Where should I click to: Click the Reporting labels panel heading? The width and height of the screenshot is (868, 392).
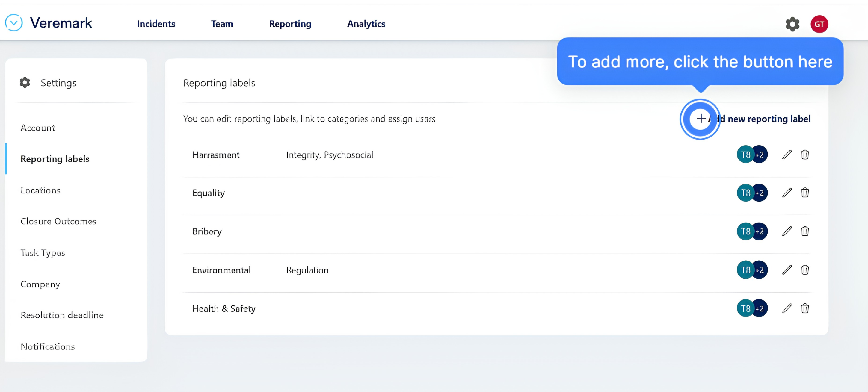(219, 83)
